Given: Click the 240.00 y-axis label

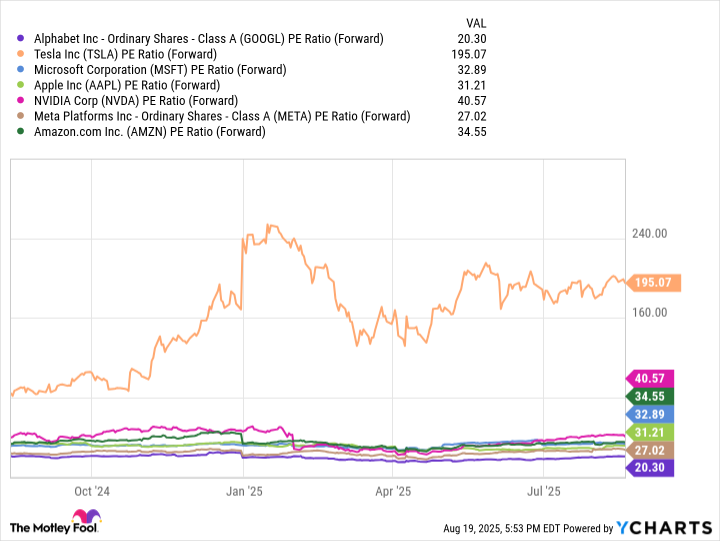Looking at the screenshot, I should pyautogui.click(x=649, y=233).
